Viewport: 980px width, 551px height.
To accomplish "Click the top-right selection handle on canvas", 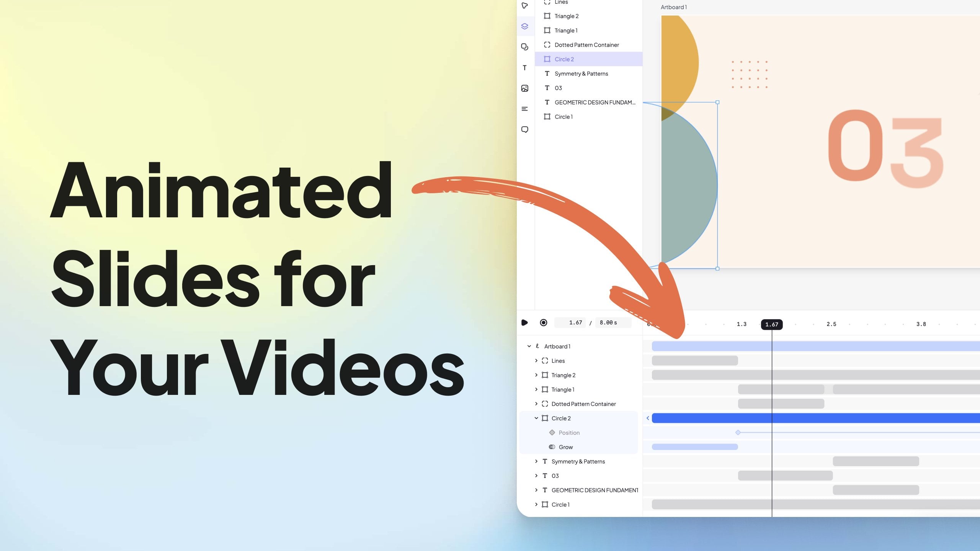I will tap(717, 102).
